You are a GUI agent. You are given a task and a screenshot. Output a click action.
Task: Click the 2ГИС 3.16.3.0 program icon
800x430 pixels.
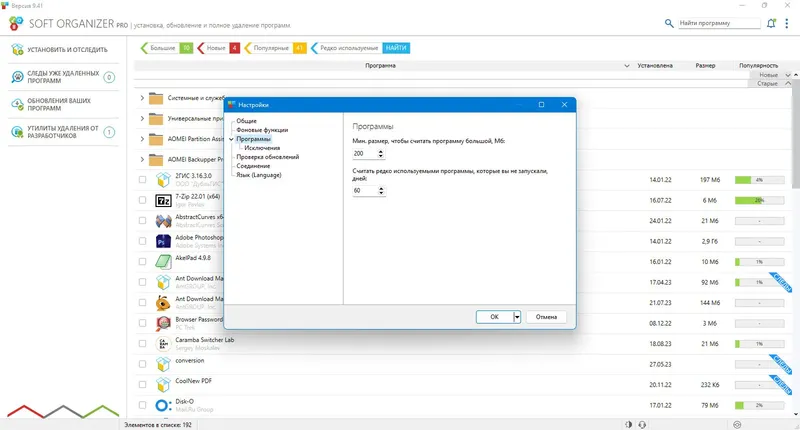click(x=163, y=180)
